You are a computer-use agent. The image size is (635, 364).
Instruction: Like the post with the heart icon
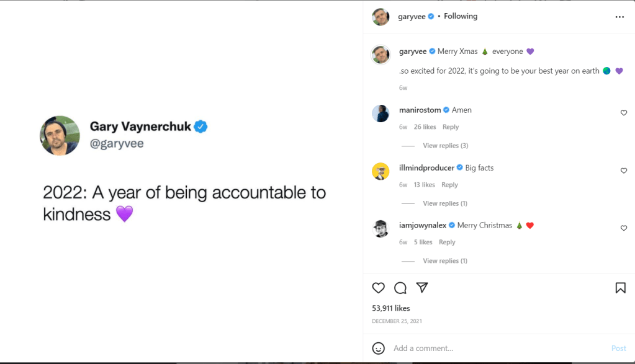tap(379, 288)
